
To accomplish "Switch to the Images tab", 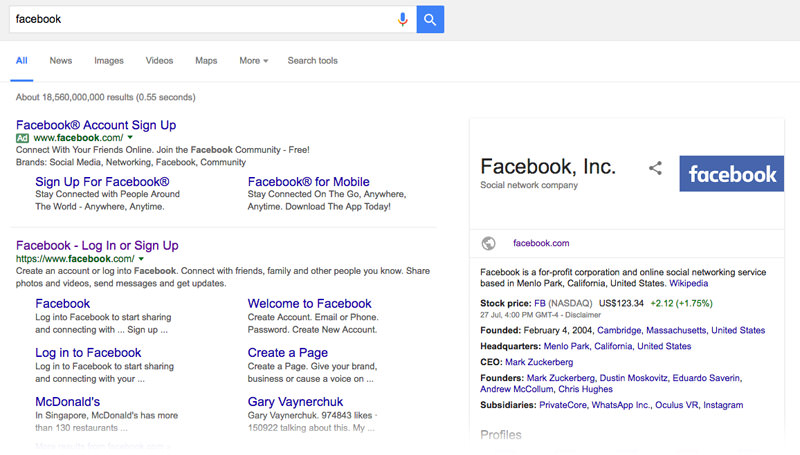I will [x=109, y=61].
